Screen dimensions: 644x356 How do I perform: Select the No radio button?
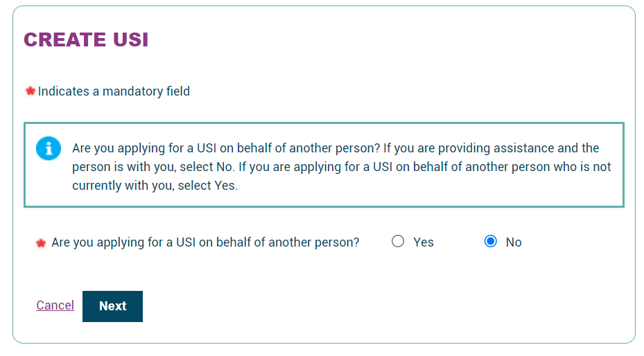pyautogui.click(x=491, y=242)
